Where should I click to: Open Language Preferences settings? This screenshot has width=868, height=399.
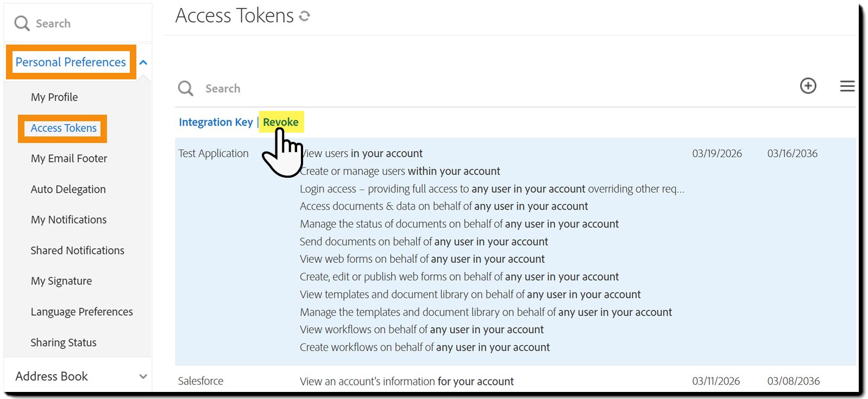[81, 311]
